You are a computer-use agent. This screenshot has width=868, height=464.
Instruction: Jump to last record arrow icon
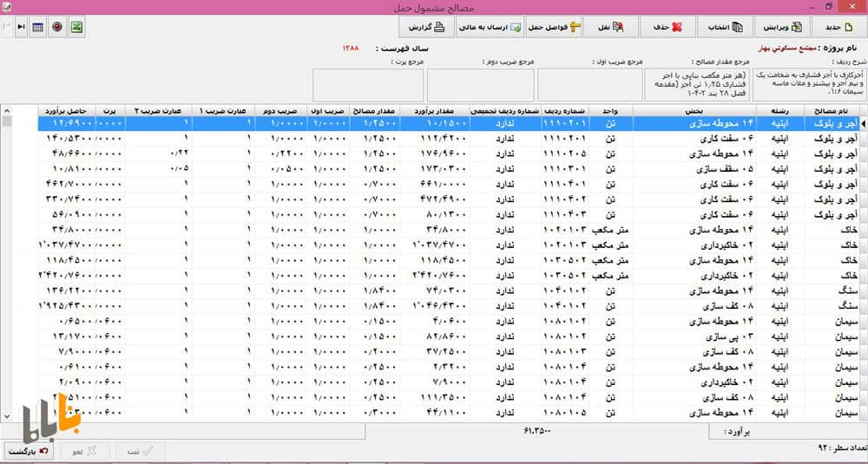(21, 27)
